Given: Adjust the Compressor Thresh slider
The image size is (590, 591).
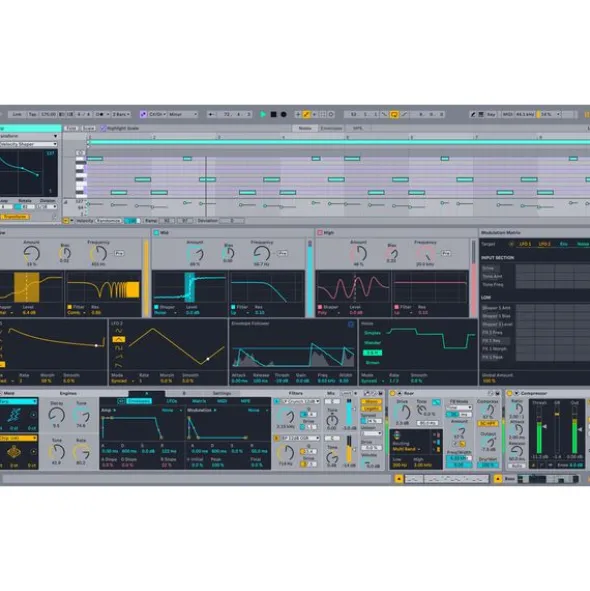Looking at the screenshot, I should pos(539,430).
